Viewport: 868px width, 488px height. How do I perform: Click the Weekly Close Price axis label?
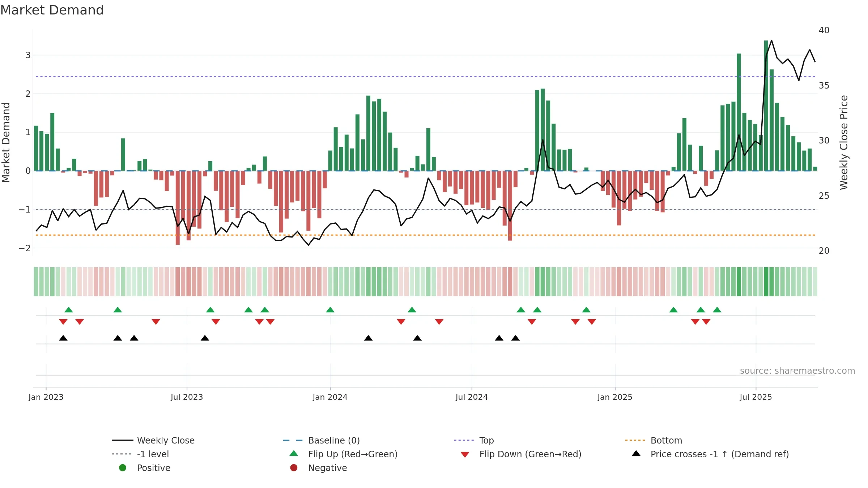[844, 142]
